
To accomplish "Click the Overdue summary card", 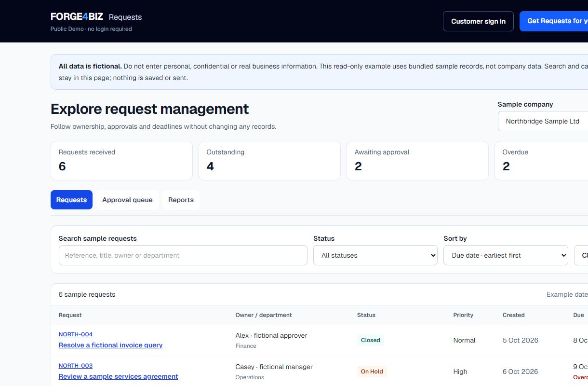I will pos(541,161).
